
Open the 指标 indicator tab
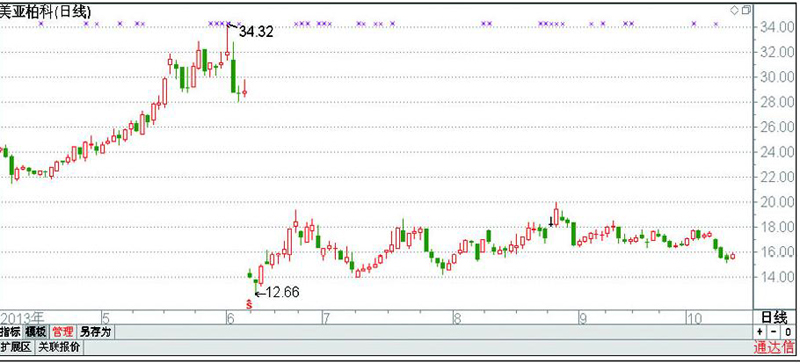click(10, 332)
